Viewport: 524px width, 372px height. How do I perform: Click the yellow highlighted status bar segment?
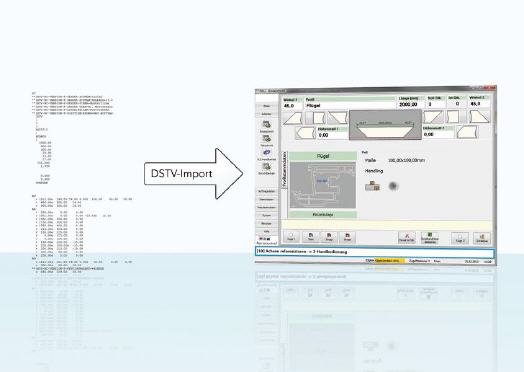click(390, 260)
